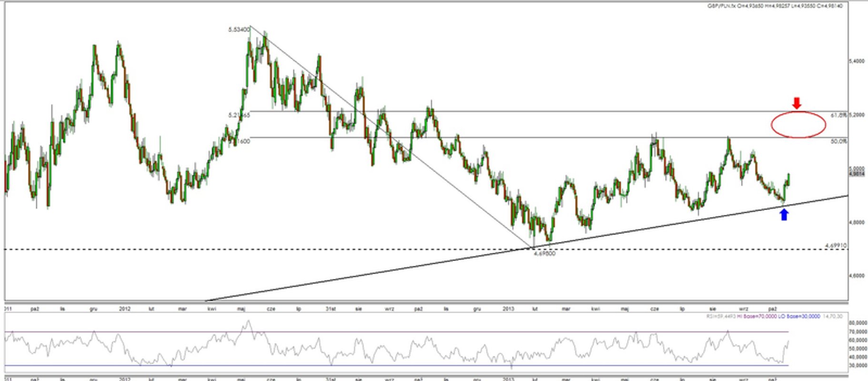Select the 4,69800 bottom price label

click(544, 254)
